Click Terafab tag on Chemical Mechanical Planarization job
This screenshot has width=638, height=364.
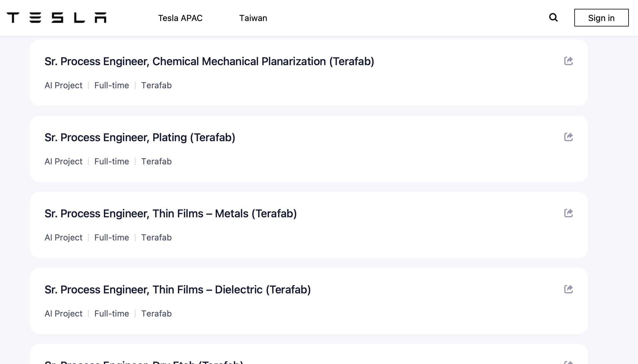click(156, 85)
